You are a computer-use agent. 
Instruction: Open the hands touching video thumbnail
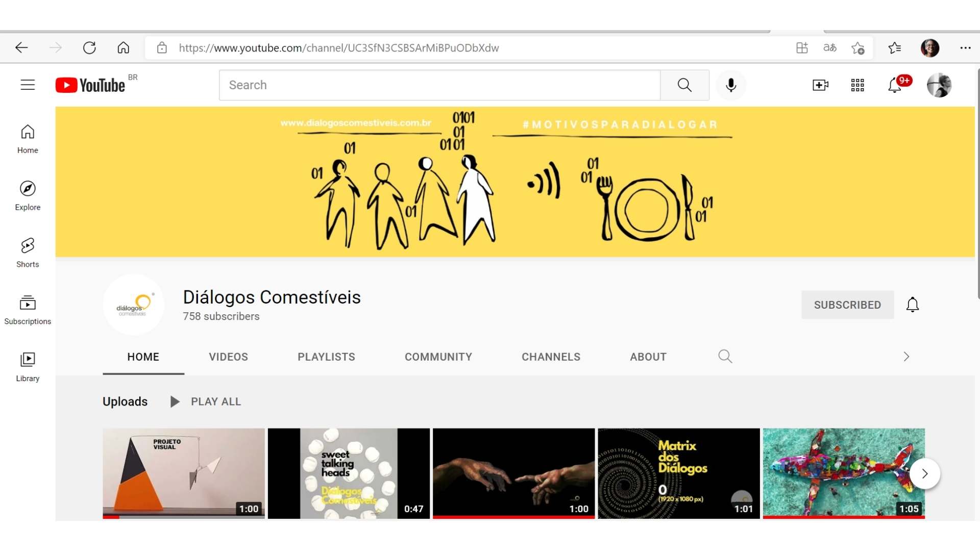coord(513,473)
